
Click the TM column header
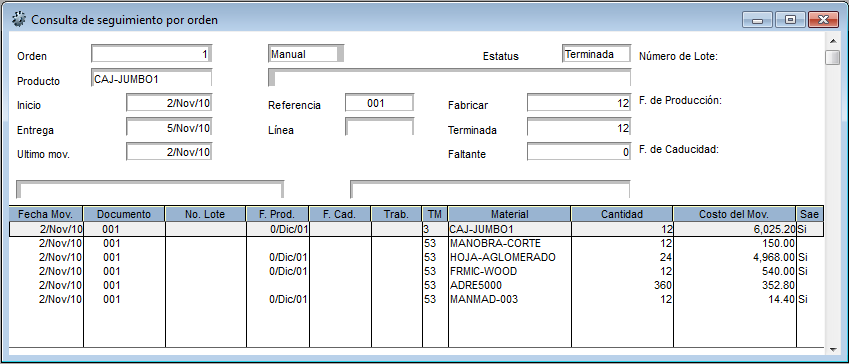(435, 214)
